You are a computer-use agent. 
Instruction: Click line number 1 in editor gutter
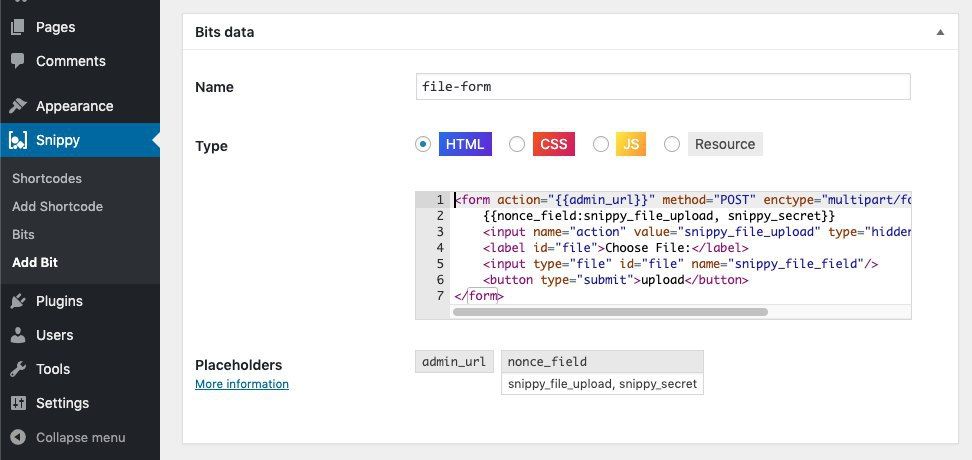pyautogui.click(x=440, y=200)
